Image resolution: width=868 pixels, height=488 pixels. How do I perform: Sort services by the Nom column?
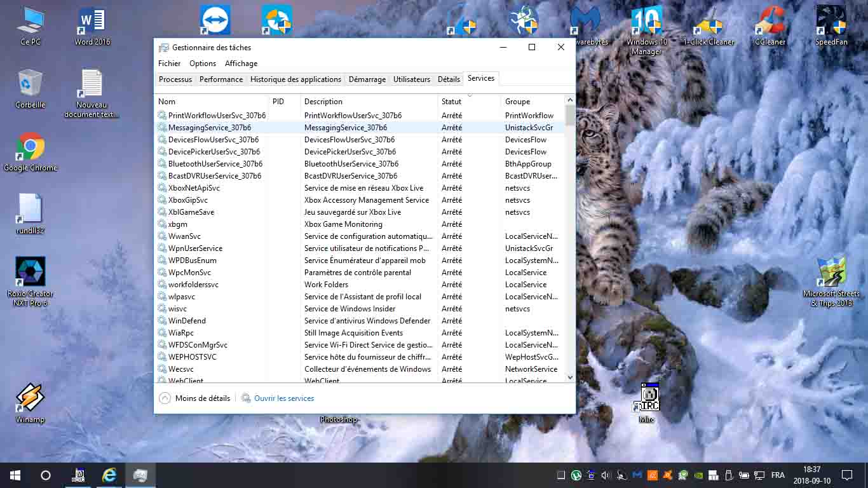coord(212,102)
